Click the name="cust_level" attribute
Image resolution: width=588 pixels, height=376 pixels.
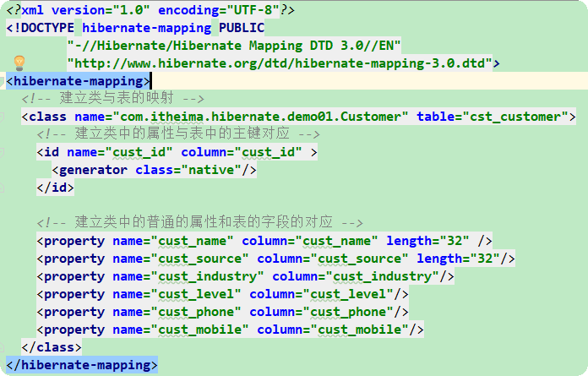(x=177, y=294)
